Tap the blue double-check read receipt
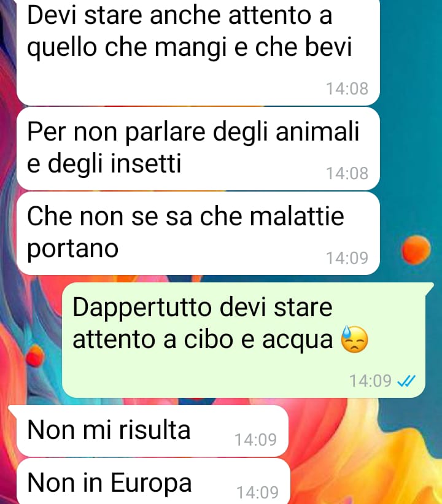Image resolution: width=442 pixels, height=504 pixels. click(406, 381)
